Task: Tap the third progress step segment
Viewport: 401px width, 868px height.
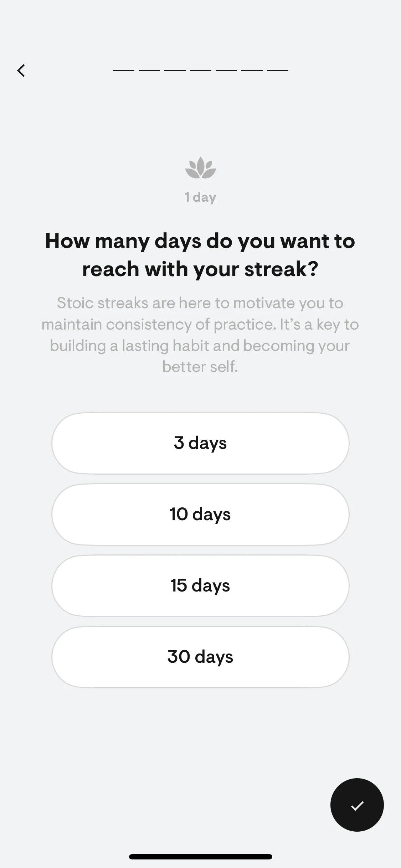Action: pos(175,71)
